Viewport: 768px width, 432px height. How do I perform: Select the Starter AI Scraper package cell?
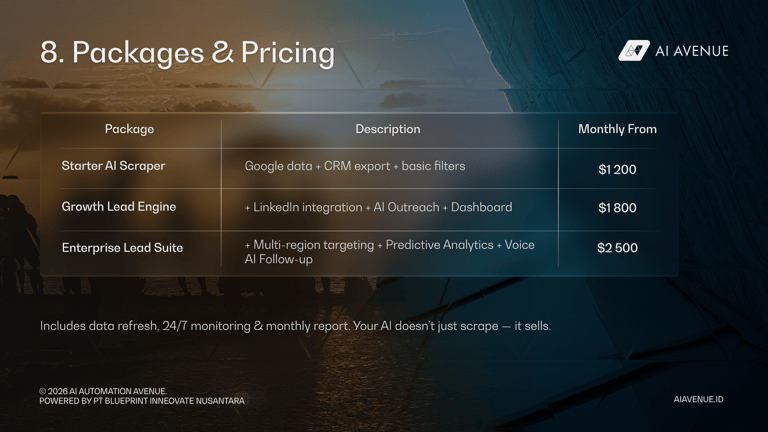point(113,166)
